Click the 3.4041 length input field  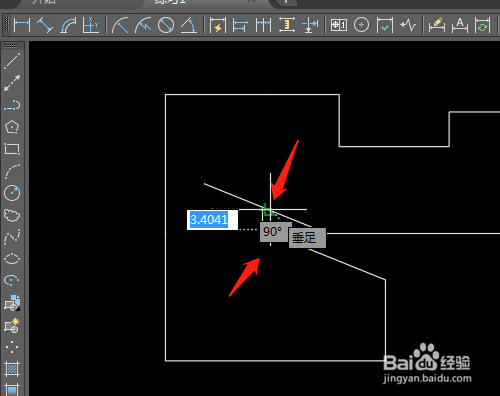[212, 220]
